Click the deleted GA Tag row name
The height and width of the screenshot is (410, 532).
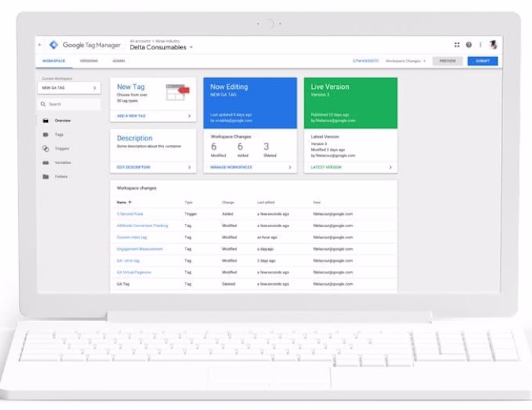coord(123,284)
